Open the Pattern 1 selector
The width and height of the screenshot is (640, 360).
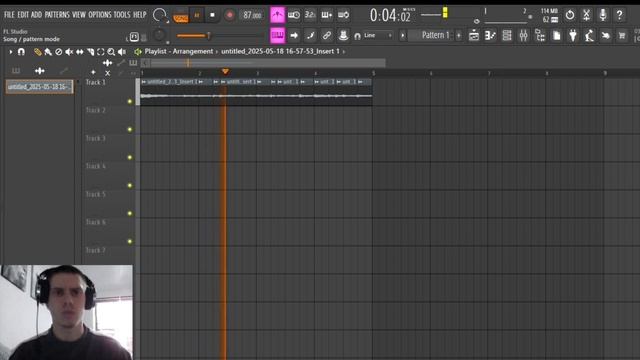(x=432, y=36)
